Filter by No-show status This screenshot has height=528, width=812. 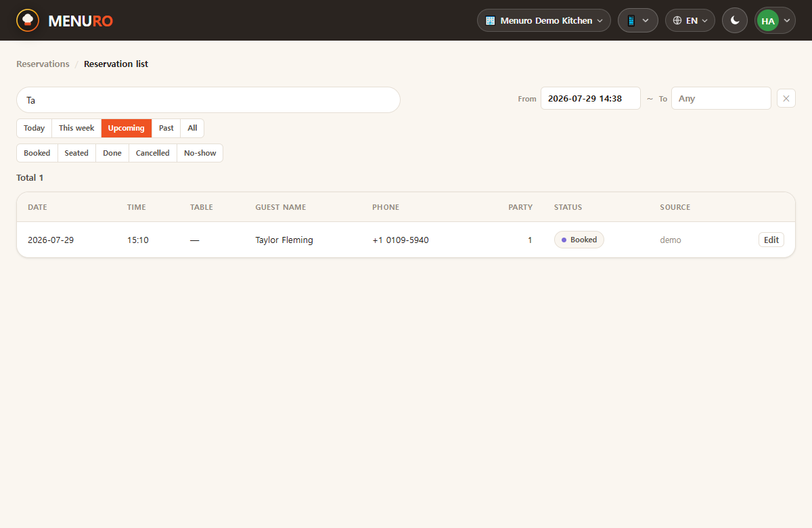click(200, 153)
